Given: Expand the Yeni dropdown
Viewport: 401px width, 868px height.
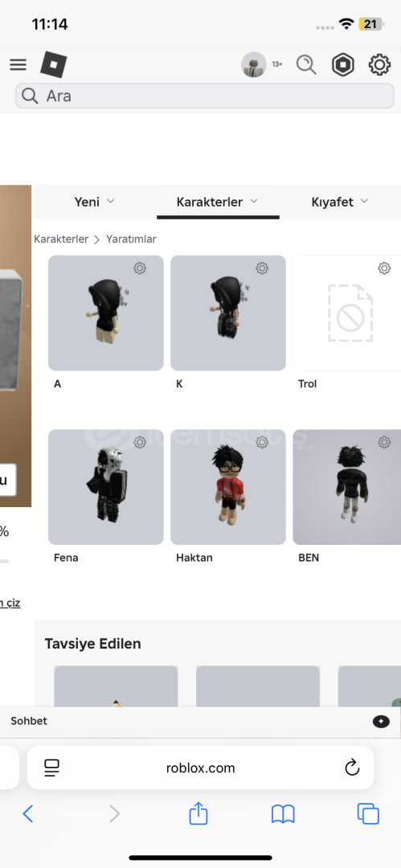Looking at the screenshot, I should tap(95, 202).
